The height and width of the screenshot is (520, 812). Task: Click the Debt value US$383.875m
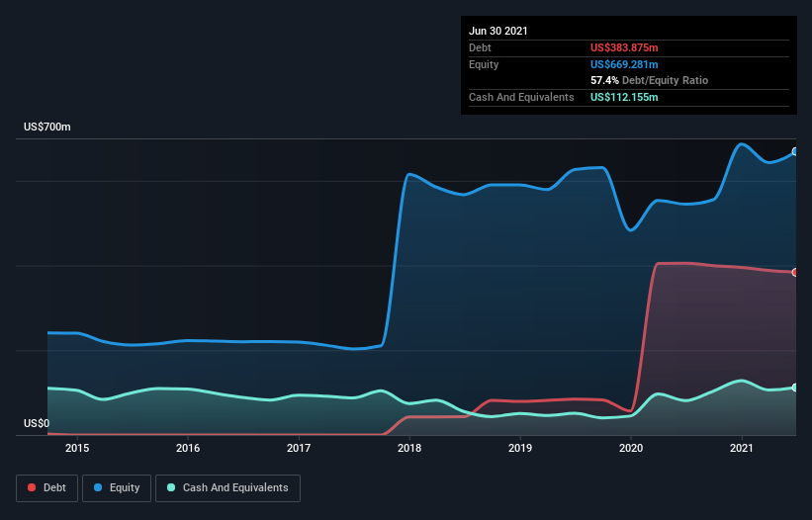[624, 47]
